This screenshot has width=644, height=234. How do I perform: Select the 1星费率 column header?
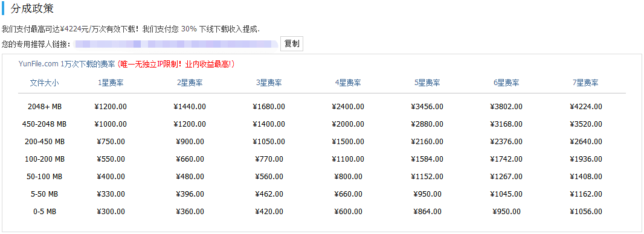pyautogui.click(x=111, y=83)
